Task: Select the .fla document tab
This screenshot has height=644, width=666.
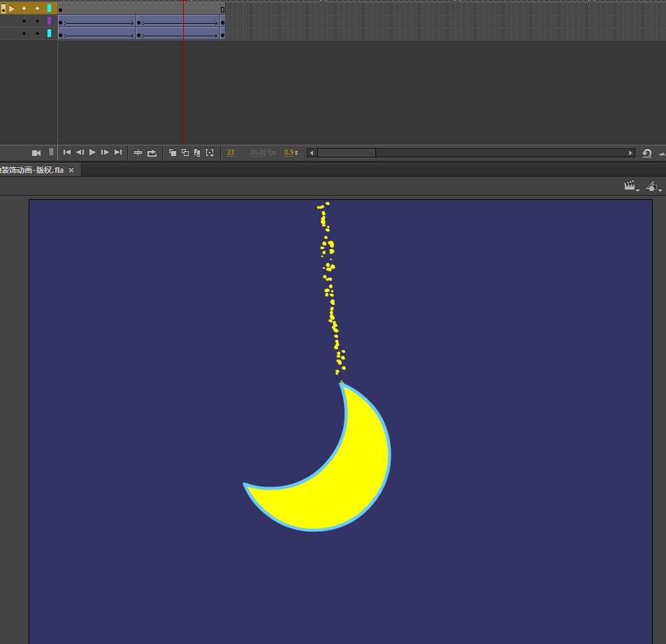Action: 31,170
